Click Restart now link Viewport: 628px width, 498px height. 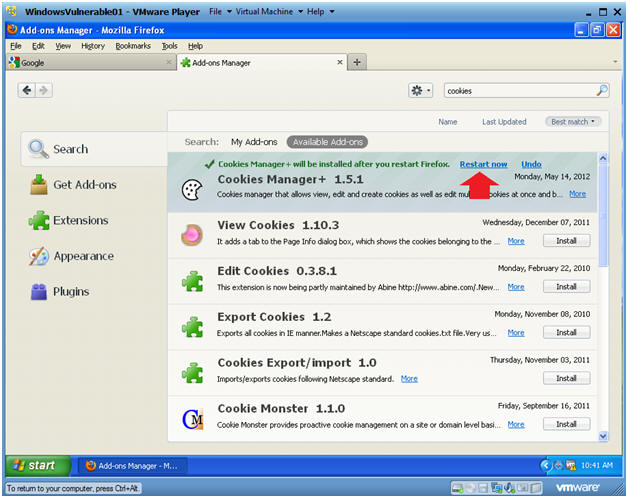click(x=483, y=164)
